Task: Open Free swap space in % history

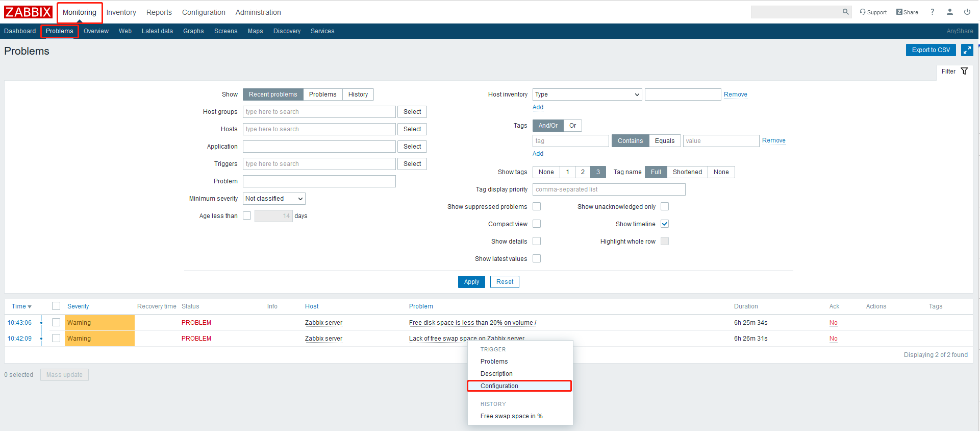Action: [x=520, y=416]
